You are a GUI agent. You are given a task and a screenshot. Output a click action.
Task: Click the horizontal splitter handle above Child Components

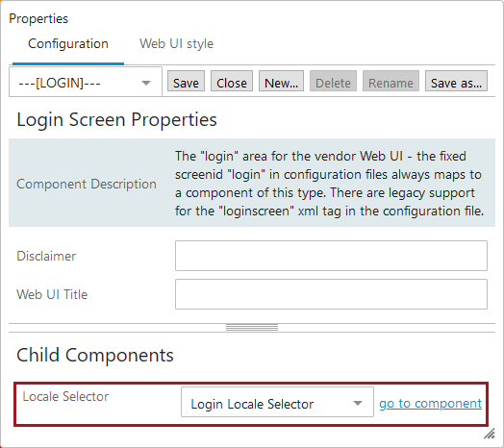point(252,328)
